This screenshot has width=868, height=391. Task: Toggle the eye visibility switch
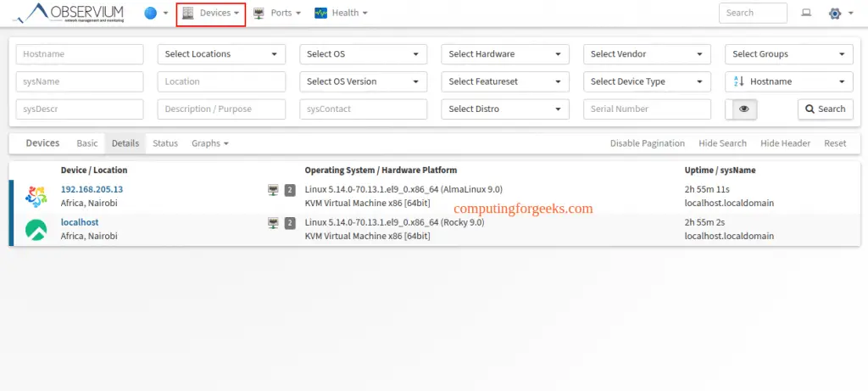coord(741,109)
